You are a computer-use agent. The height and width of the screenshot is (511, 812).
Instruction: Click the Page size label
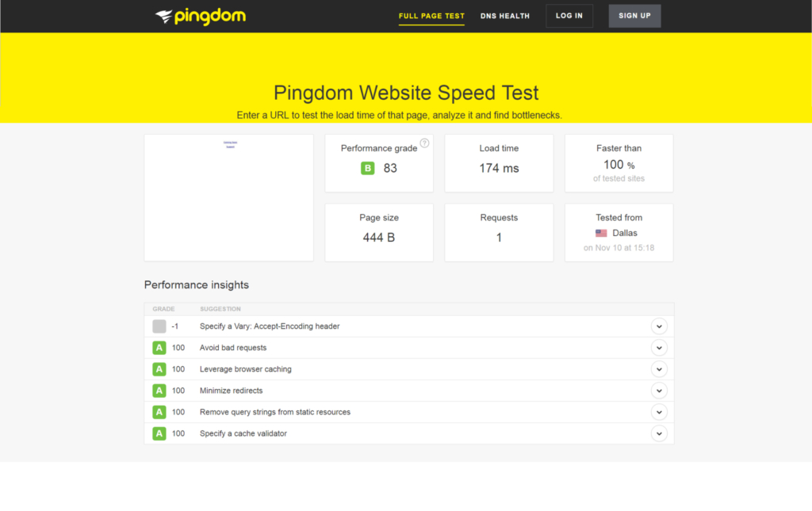[379, 218]
